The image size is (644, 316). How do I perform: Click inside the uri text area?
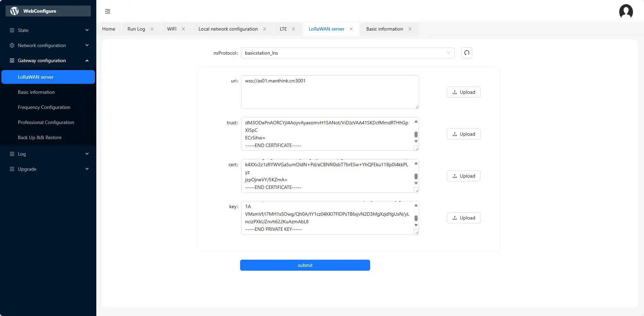330,92
